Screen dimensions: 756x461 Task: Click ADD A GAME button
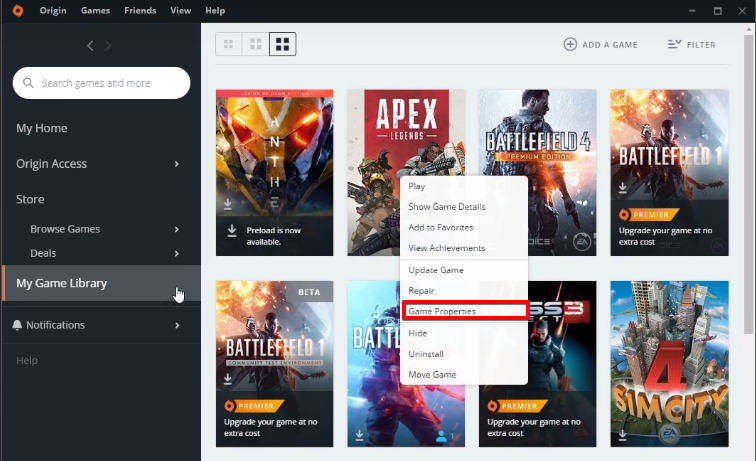click(x=601, y=44)
